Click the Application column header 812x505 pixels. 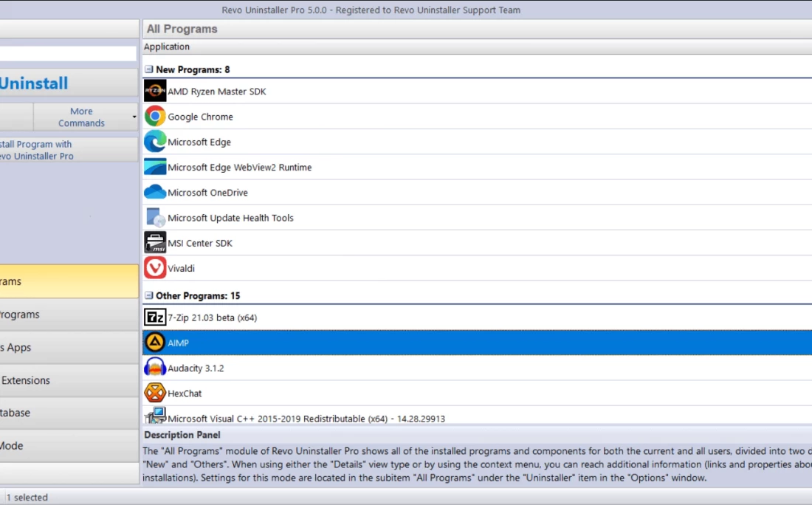pyautogui.click(x=167, y=47)
